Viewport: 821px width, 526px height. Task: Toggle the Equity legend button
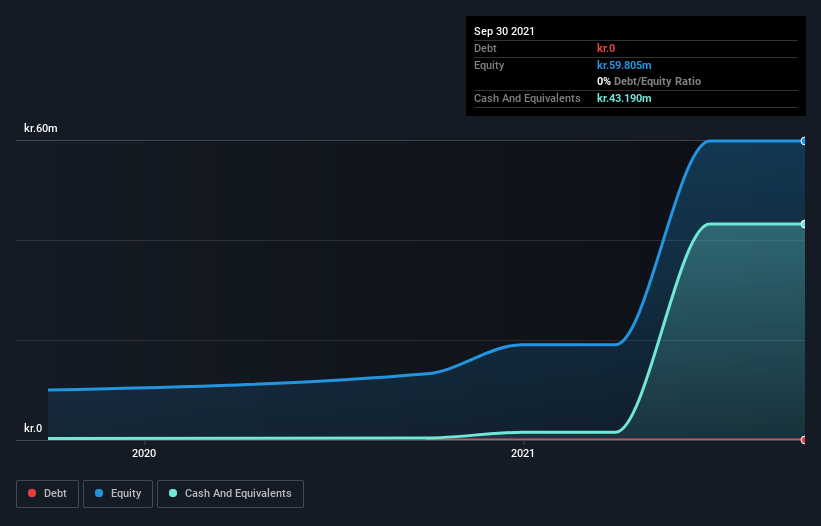tap(118, 494)
